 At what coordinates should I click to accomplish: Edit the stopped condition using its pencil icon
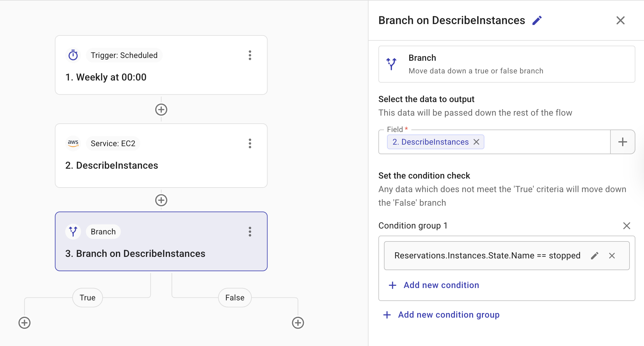(x=595, y=256)
